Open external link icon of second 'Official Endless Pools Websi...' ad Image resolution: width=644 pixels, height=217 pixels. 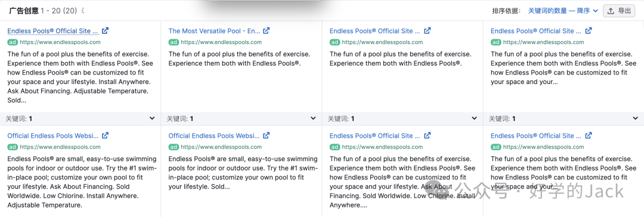(267, 135)
